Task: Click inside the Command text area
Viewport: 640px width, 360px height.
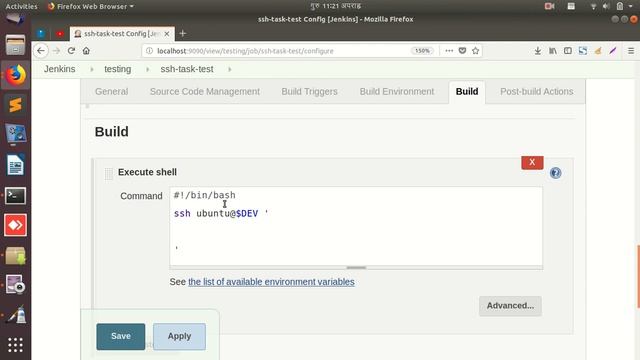Action: pyautogui.click(x=356, y=227)
